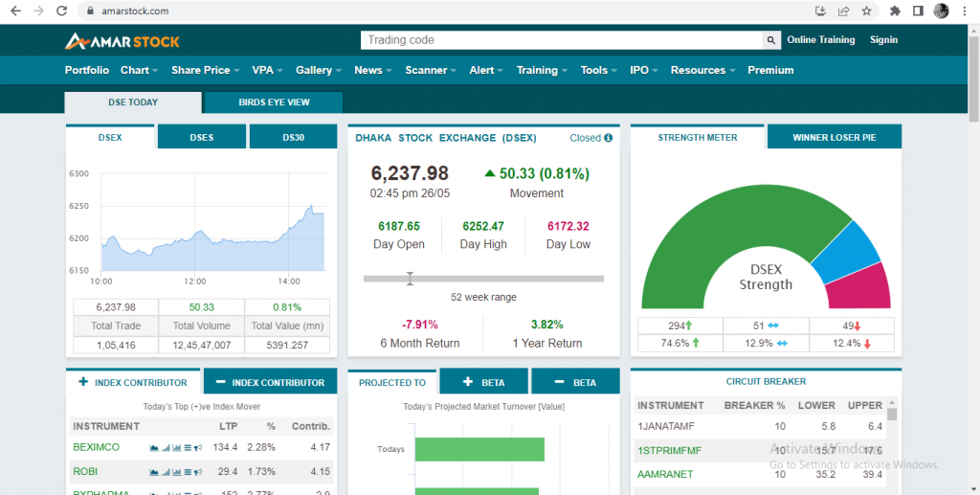980x495 pixels.
Task: Select the DSEX index tab
Action: 110,138
